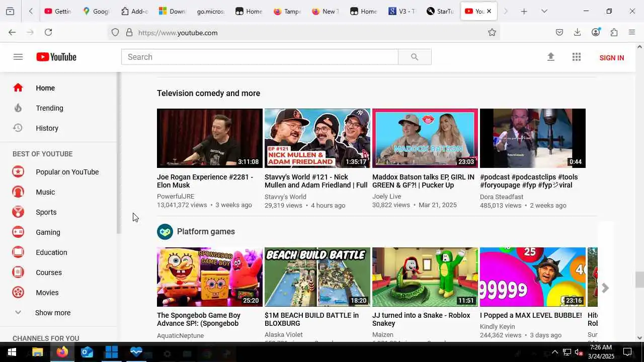Click the YouTube search input field
The width and height of the screenshot is (644, 362).
tap(260, 57)
